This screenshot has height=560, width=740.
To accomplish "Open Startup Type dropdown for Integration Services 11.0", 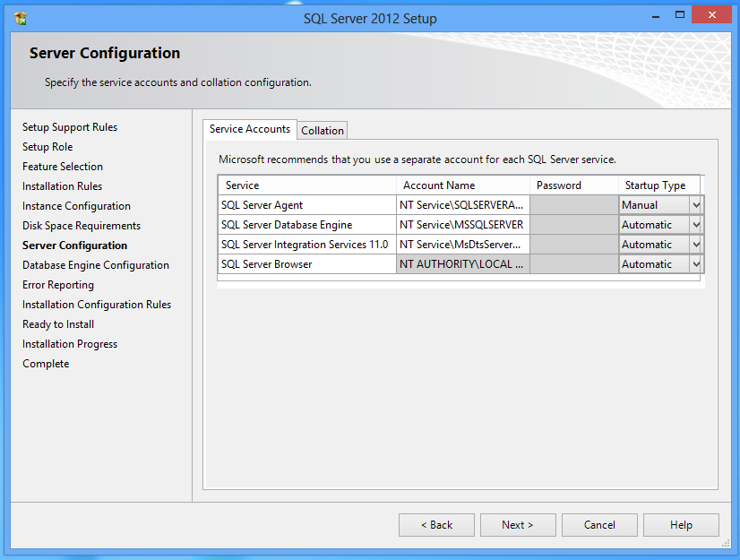I will point(695,245).
